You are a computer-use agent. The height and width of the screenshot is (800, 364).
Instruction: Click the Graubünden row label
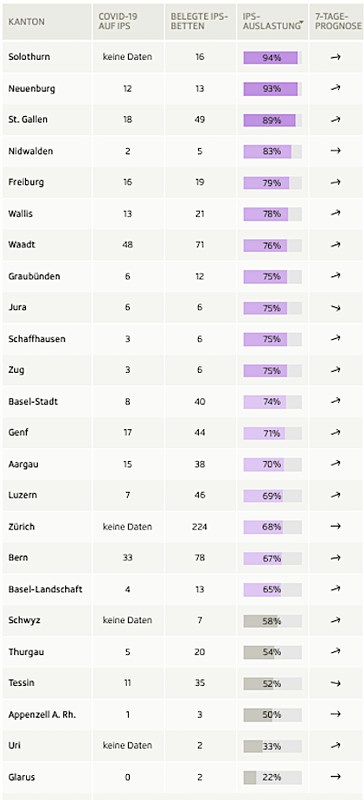coord(34,277)
